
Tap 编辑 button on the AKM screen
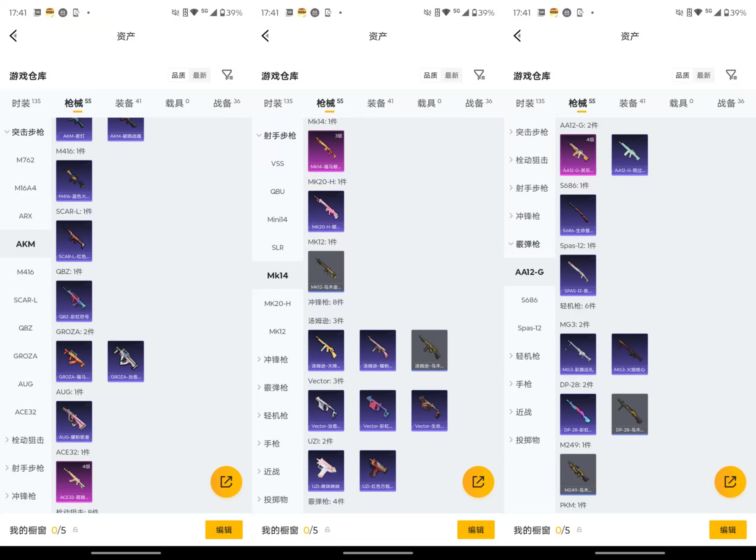pos(224,530)
